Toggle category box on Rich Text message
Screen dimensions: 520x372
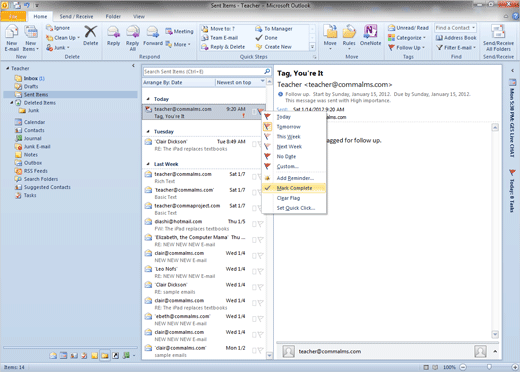pyautogui.click(x=254, y=177)
